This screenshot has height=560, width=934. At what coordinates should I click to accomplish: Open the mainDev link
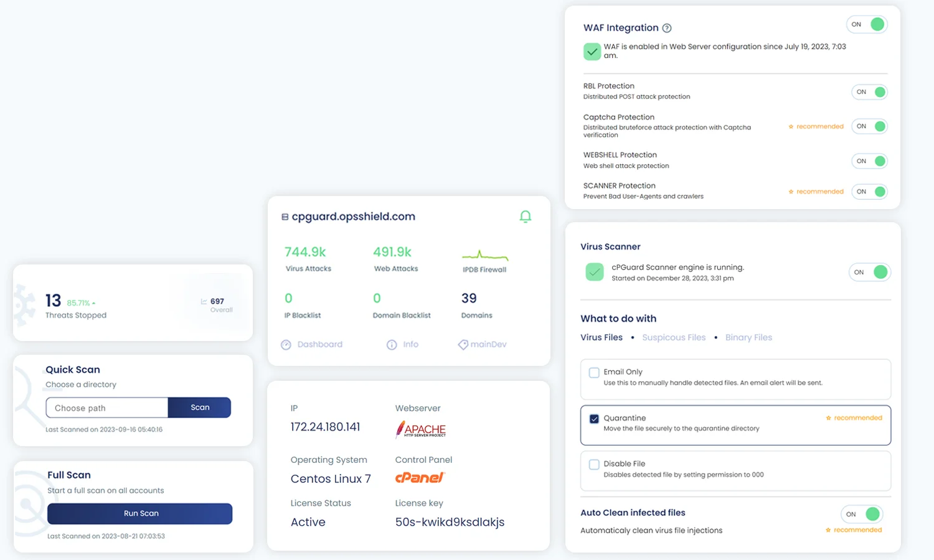click(x=489, y=344)
